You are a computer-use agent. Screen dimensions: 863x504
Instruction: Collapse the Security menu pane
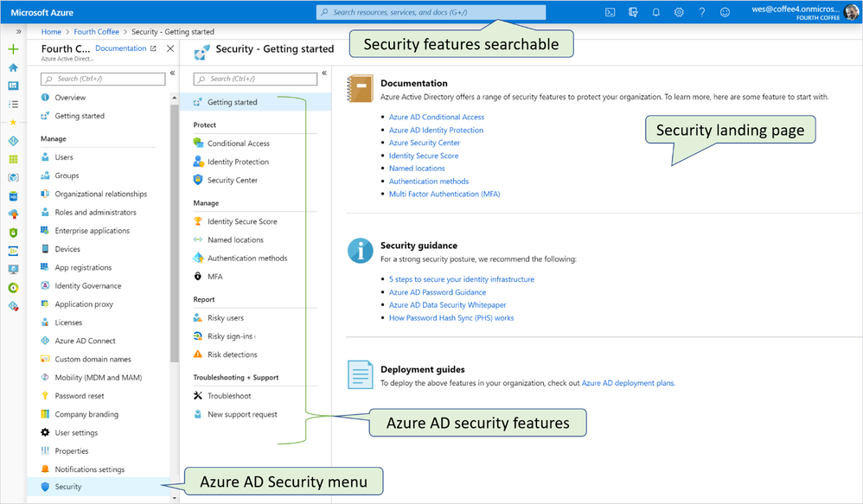tap(324, 73)
